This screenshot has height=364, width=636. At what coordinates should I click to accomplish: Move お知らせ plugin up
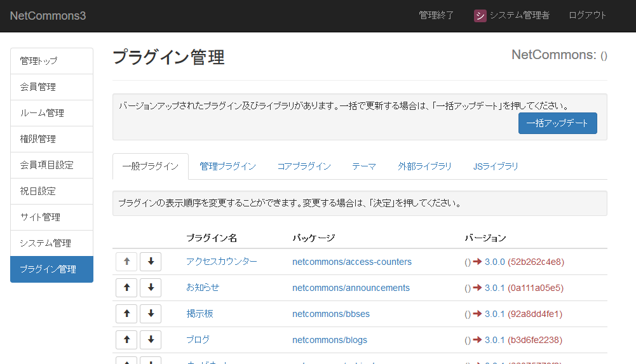tap(126, 287)
